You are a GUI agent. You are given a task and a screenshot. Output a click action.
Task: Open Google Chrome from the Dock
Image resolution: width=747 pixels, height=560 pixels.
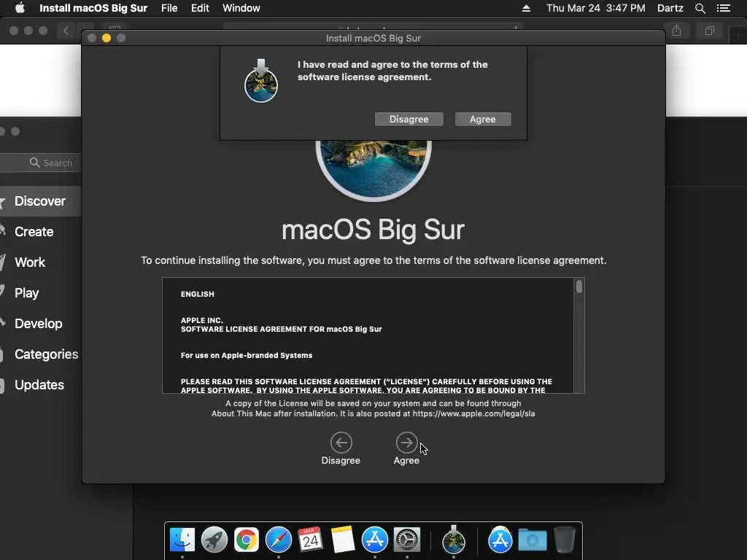(x=247, y=540)
